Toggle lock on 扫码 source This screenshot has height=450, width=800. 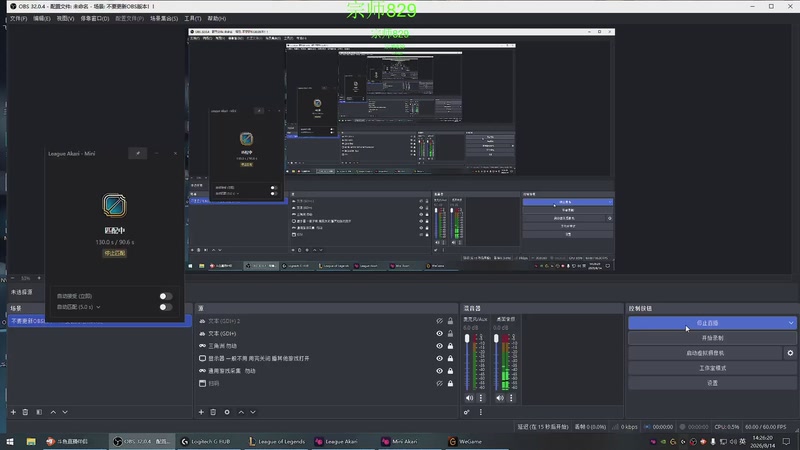(451, 383)
